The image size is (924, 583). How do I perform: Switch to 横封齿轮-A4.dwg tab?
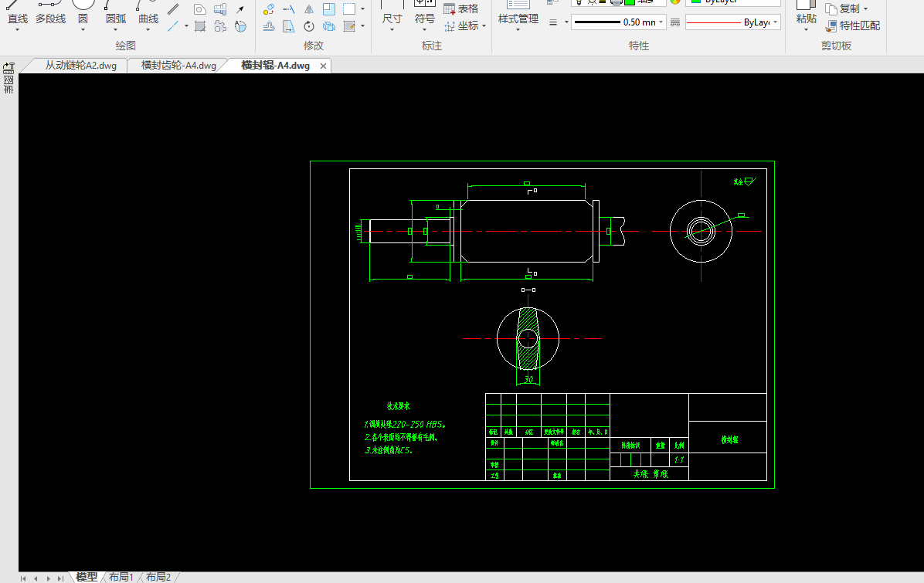(x=178, y=66)
